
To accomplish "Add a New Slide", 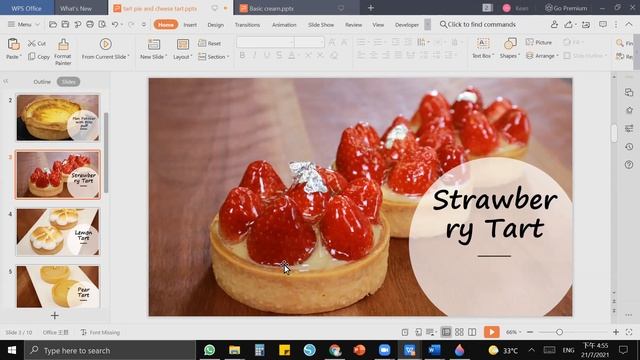I will (153, 49).
